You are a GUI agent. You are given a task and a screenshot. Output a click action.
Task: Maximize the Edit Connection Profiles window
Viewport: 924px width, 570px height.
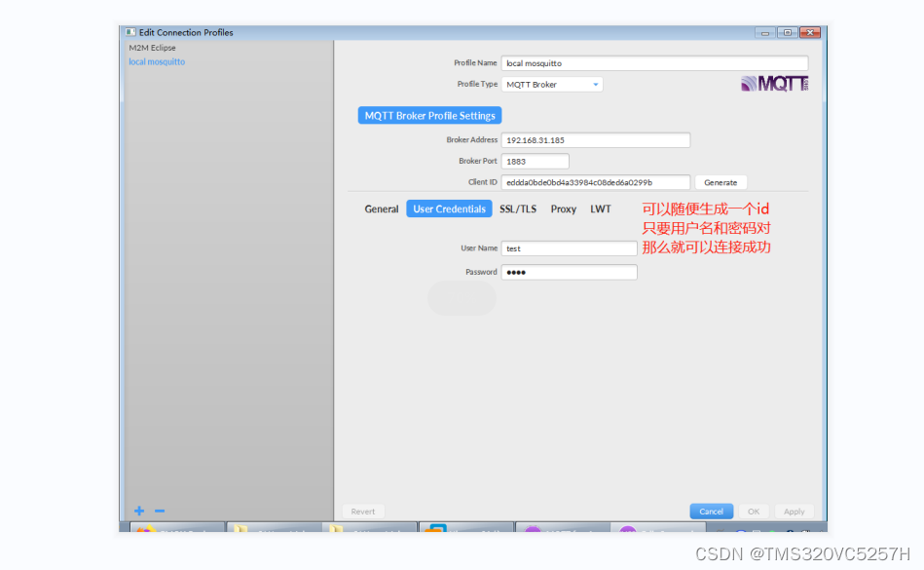pos(788,32)
